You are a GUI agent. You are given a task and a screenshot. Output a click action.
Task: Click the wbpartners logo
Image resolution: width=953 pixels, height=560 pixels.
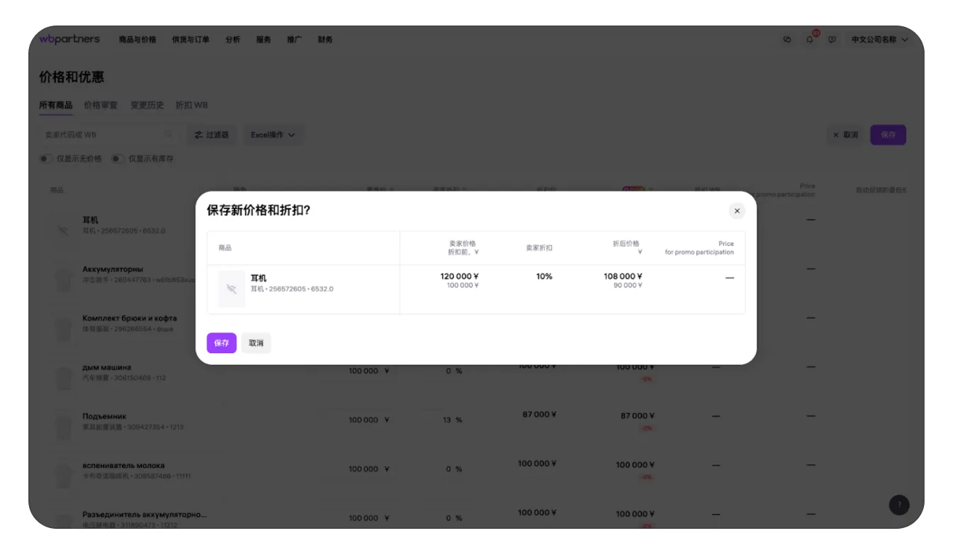click(x=69, y=39)
